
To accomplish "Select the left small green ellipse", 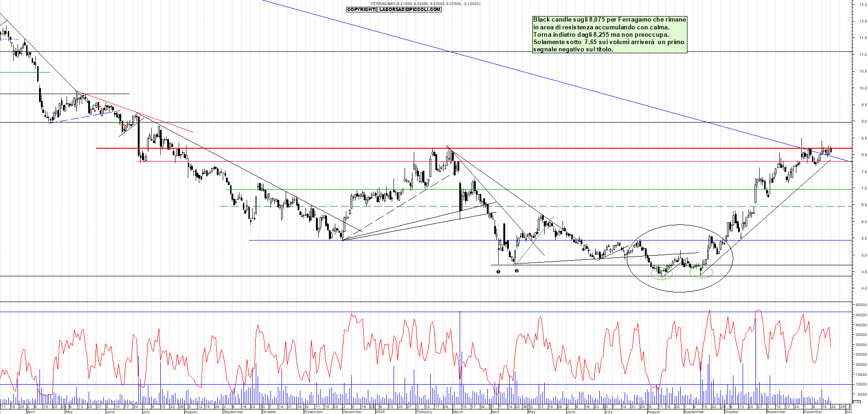I will [661, 274].
